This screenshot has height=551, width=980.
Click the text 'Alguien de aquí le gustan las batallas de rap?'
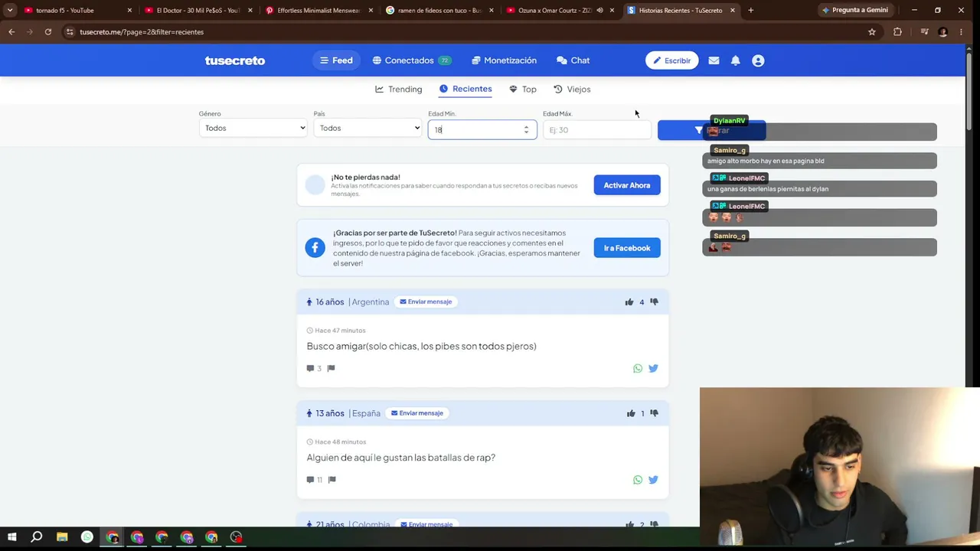click(x=401, y=458)
